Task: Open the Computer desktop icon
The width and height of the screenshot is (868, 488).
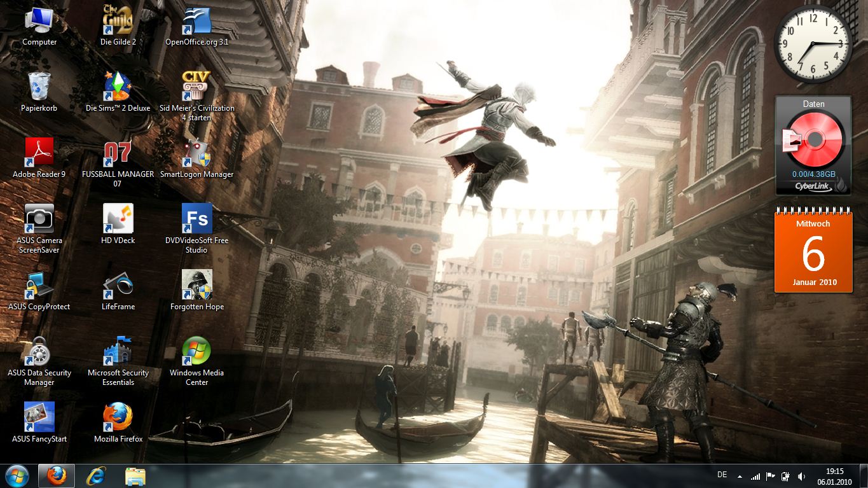Action: pos(39,27)
